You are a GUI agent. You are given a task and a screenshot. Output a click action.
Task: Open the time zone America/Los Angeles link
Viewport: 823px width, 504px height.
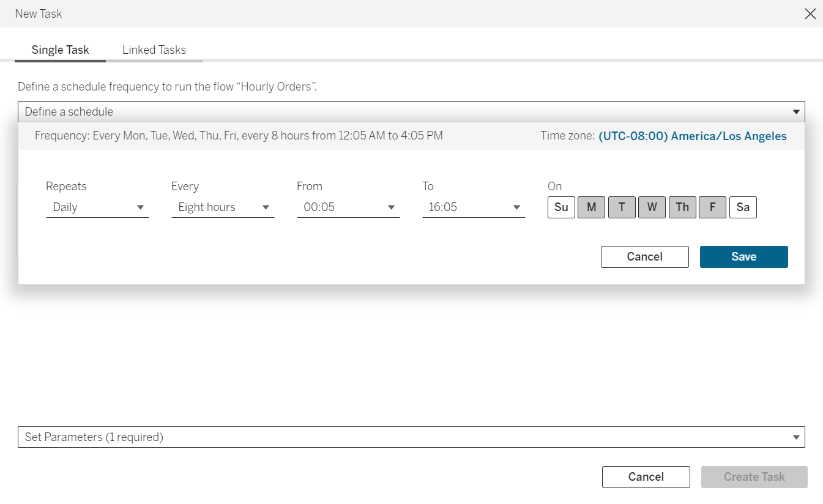tap(692, 136)
